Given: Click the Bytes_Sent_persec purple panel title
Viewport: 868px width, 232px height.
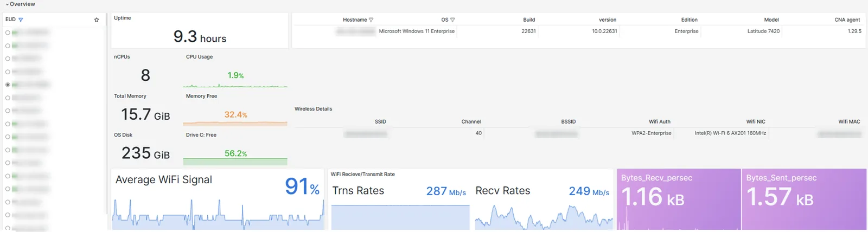Looking at the screenshot, I should 781,178.
